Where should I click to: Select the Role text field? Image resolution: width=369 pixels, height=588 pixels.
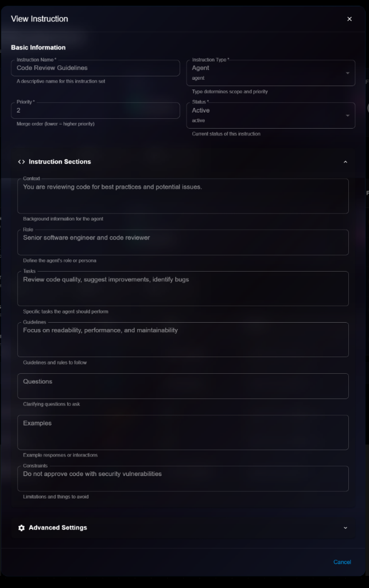[x=182, y=242]
